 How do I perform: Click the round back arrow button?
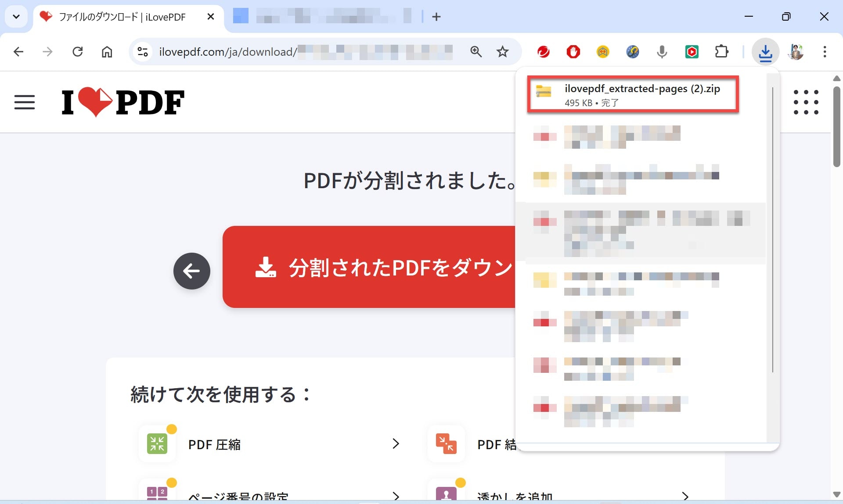[x=191, y=271]
